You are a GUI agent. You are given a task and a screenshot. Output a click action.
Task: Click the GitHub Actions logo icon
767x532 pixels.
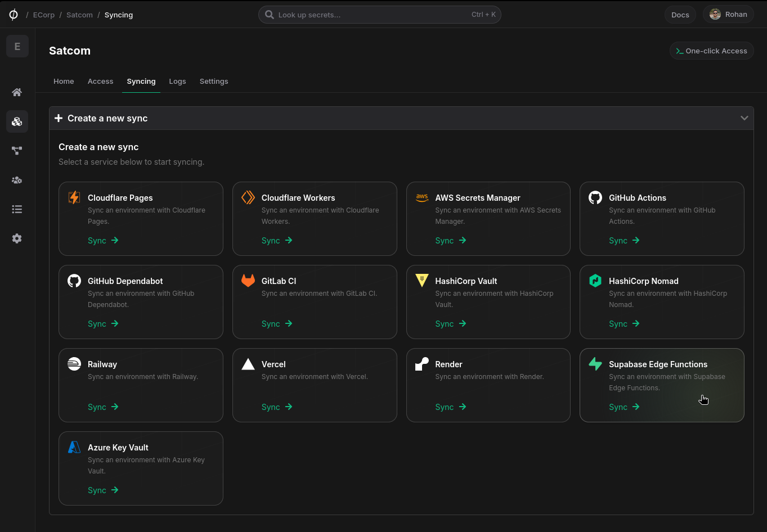click(595, 197)
